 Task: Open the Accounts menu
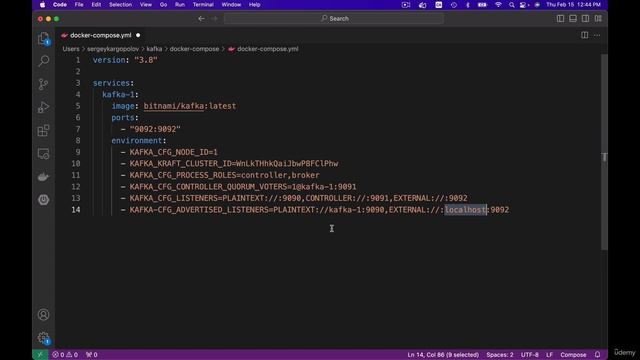pos(43,315)
